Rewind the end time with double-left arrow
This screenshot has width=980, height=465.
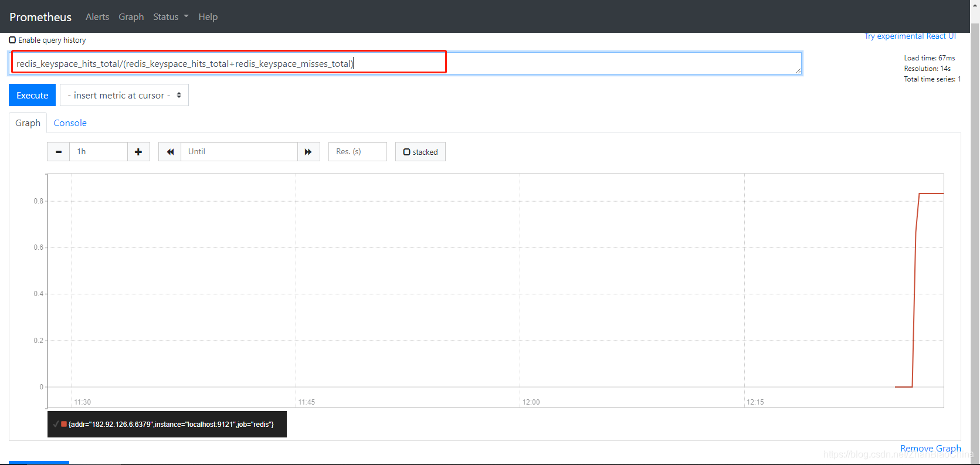pos(170,152)
